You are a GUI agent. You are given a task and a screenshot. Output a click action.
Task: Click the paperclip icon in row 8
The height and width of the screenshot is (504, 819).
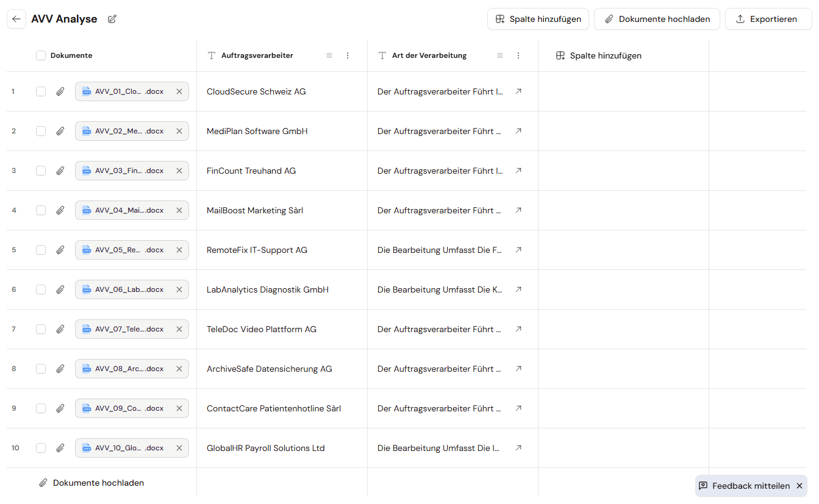pos(60,369)
